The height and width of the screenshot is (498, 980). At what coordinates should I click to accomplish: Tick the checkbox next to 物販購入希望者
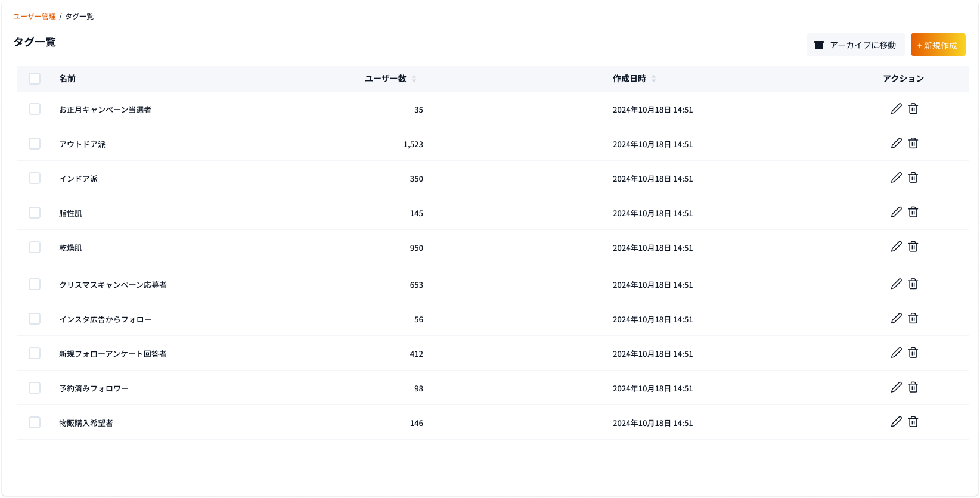tap(35, 422)
